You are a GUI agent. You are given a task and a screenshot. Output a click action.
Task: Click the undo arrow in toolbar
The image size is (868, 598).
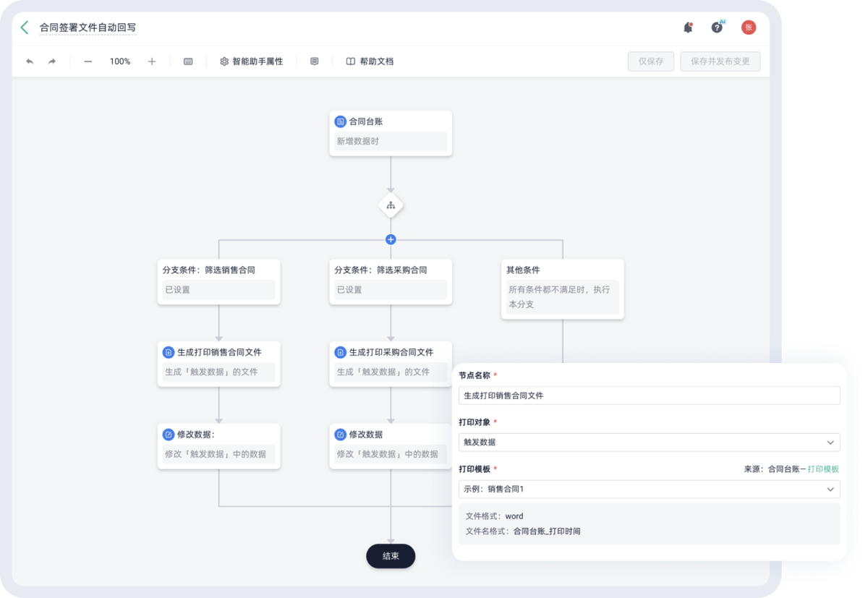[x=30, y=61]
